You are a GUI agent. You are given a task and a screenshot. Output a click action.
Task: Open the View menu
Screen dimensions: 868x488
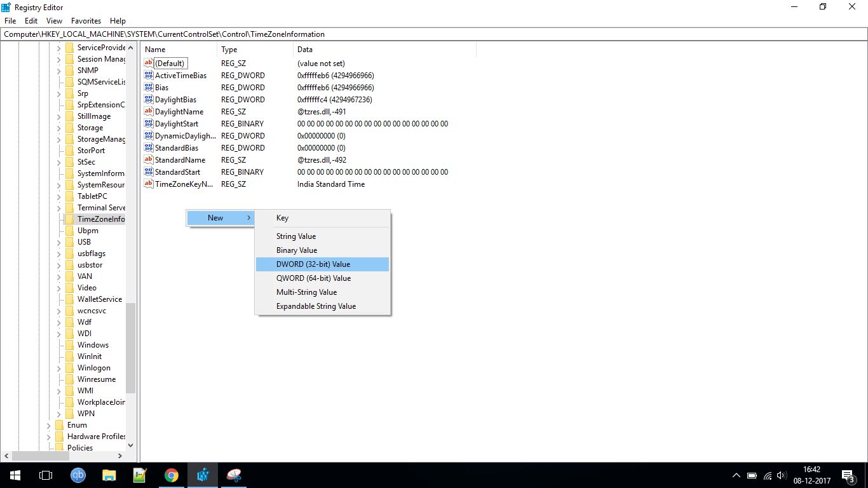[53, 20]
